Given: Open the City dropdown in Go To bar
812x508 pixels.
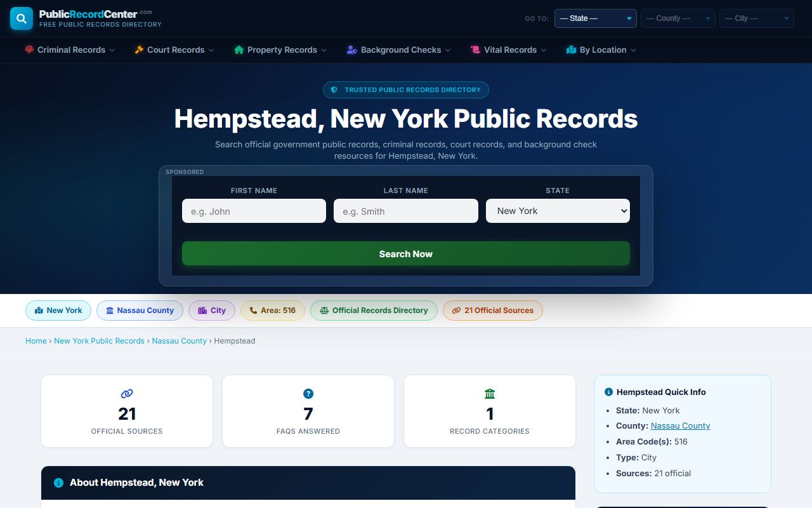Looking at the screenshot, I should coord(757,18).
